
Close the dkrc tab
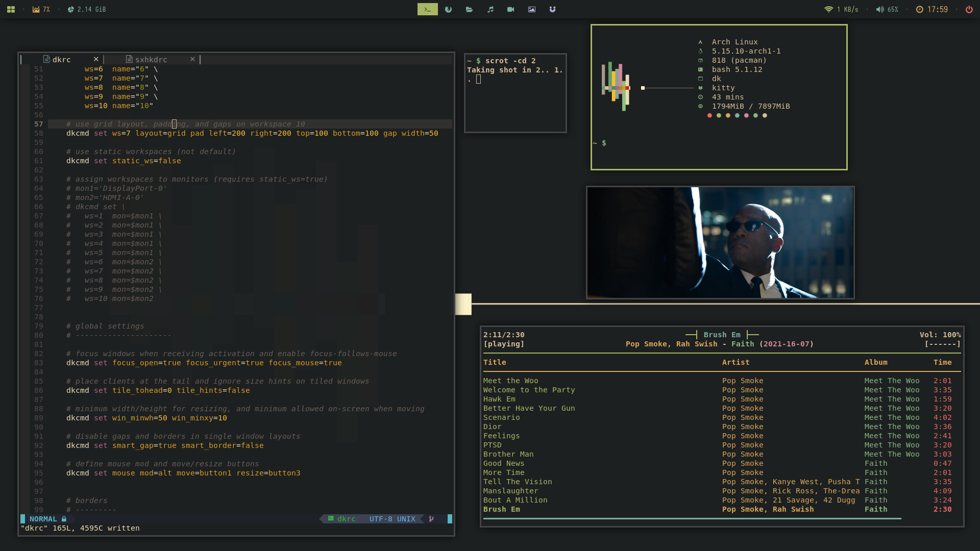click(x=96, y=59)
